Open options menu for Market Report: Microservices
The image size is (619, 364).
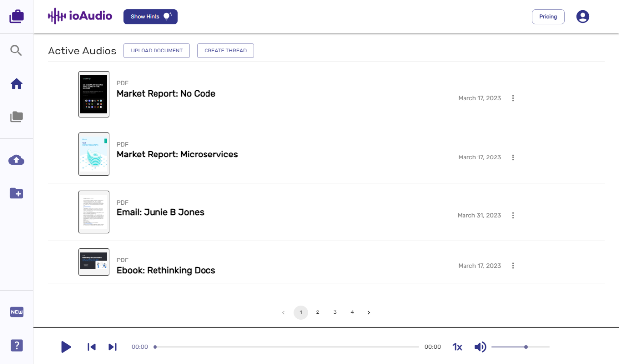click(513, 157)
